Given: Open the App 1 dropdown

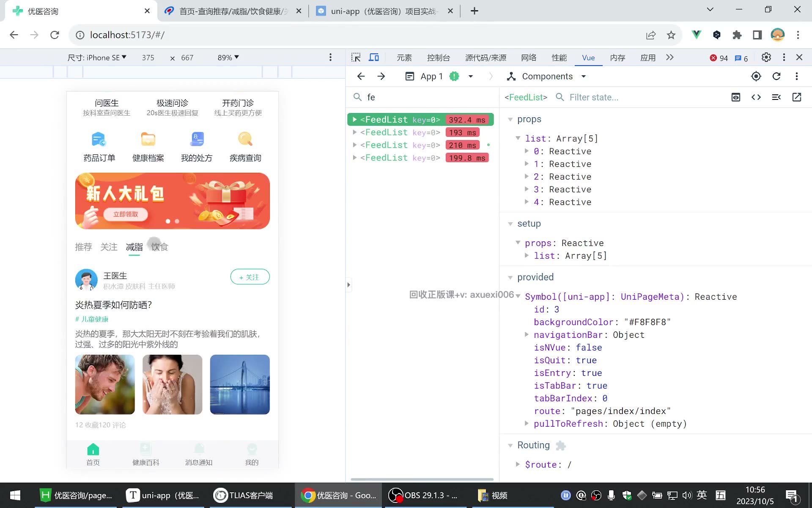Looking at the screenshot, I should click(471, 77).
